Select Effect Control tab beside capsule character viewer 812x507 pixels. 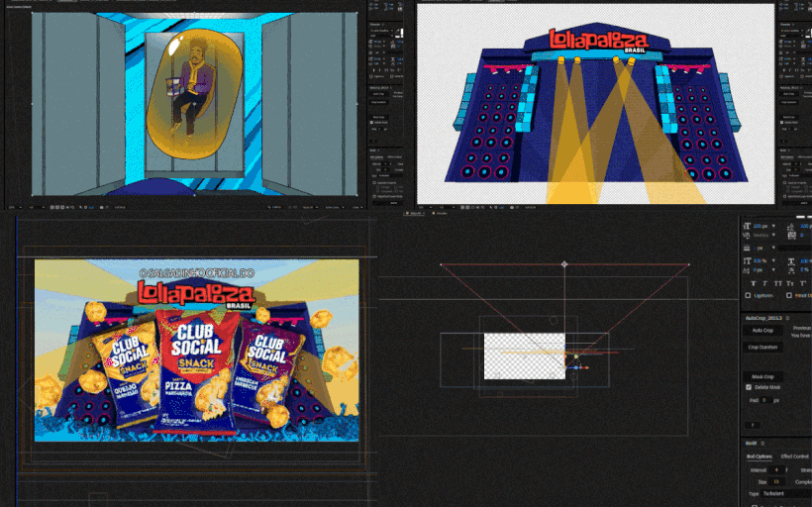pyautogui.click(x=394, y=156)
